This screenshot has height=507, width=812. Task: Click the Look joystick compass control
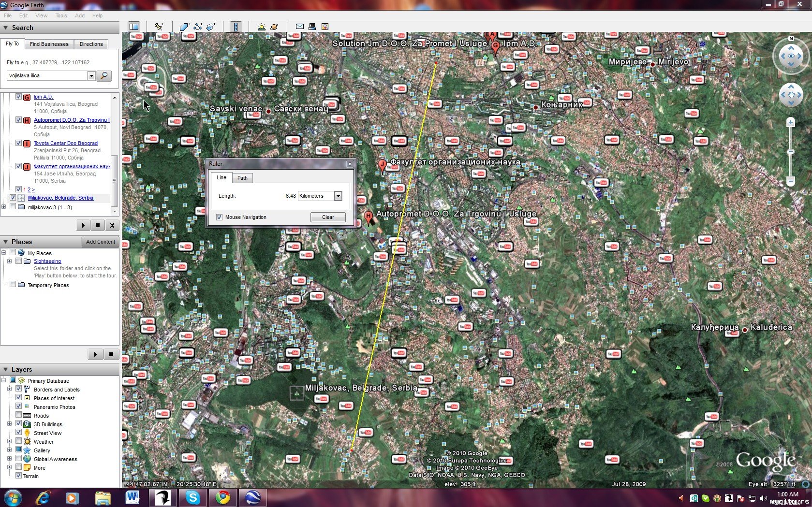(791, 56)
